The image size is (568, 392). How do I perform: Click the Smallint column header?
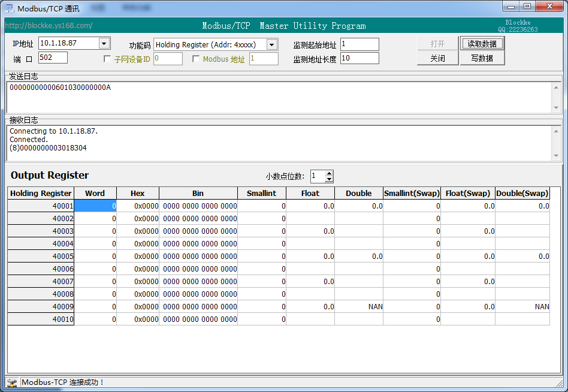pos(262,193)
